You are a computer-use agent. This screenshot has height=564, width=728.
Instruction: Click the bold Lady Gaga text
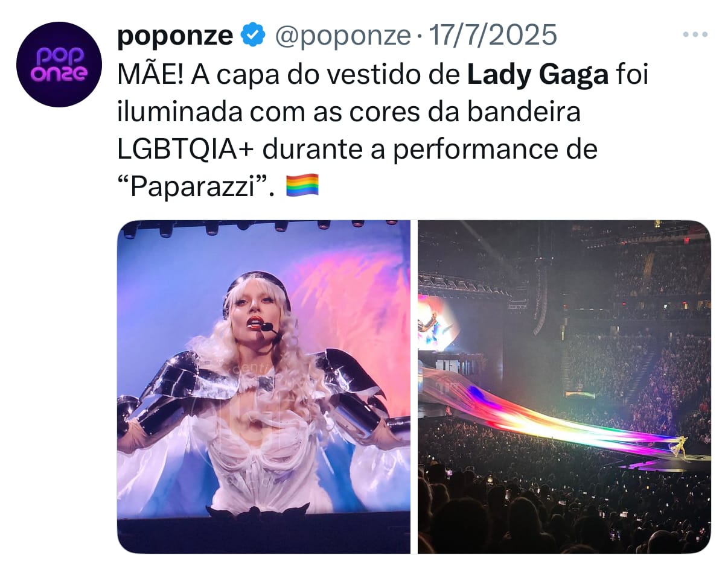pos(538,75)
